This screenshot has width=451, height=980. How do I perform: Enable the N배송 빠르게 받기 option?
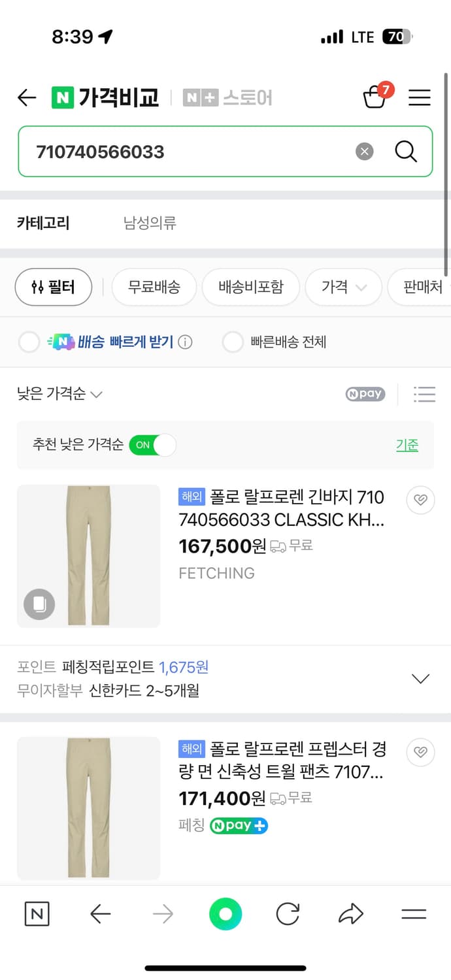[29, 342]
